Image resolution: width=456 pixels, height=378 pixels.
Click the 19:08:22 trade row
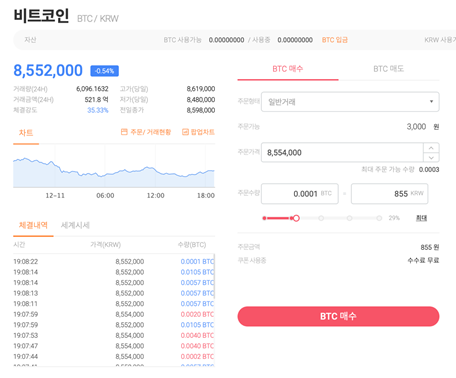coord(114,262)
